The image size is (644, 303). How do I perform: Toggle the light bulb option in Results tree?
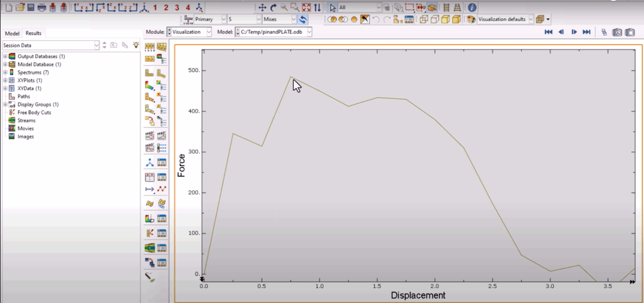[x=136, y=45]
